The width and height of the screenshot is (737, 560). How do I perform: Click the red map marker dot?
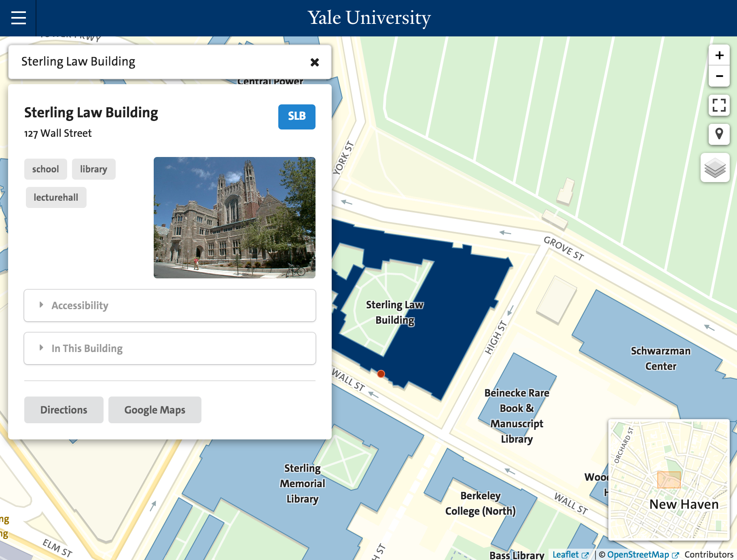(381, 374)
